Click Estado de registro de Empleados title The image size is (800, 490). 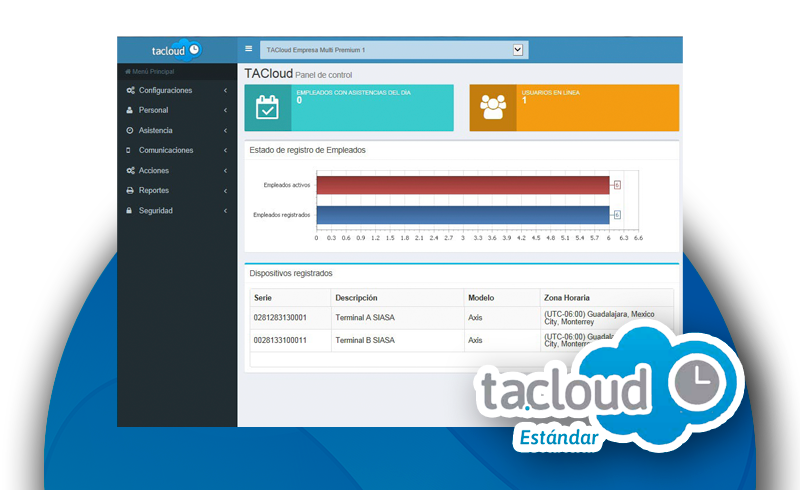(307, 150)
